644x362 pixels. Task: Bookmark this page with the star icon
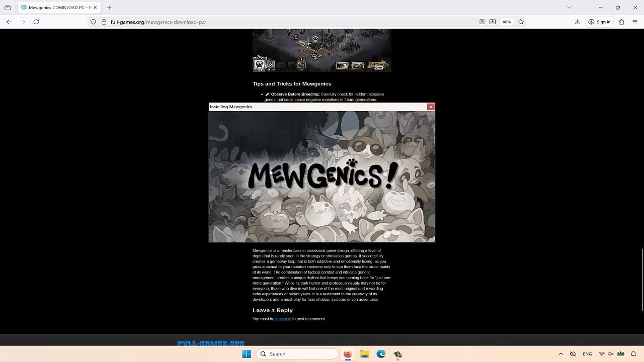521,22
